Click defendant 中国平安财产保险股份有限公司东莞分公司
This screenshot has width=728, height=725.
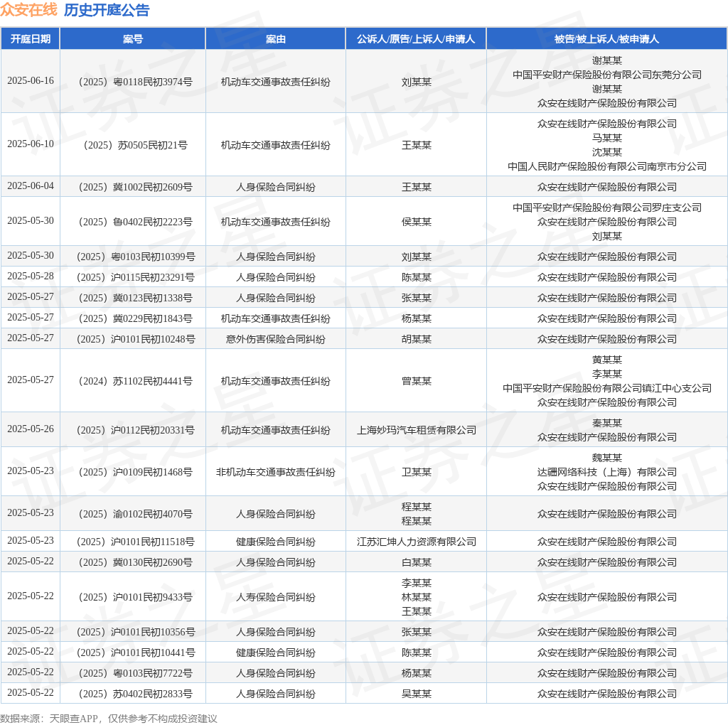[x=607, y=75]
